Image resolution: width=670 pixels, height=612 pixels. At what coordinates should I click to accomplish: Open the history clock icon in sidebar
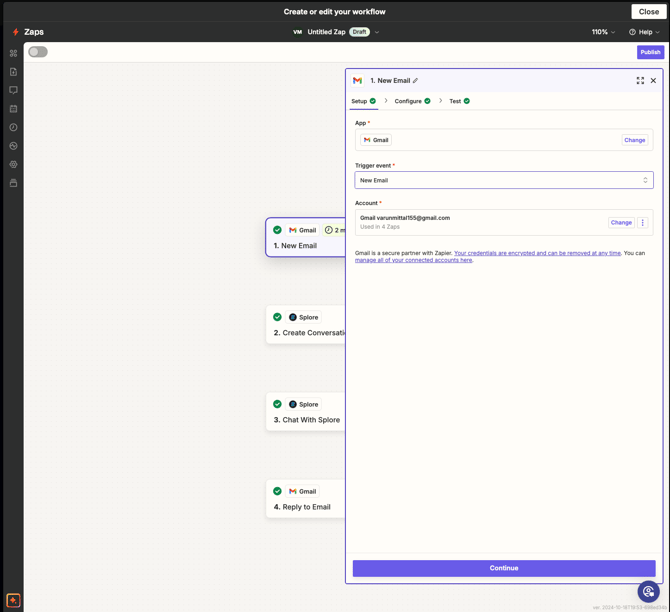14,127
